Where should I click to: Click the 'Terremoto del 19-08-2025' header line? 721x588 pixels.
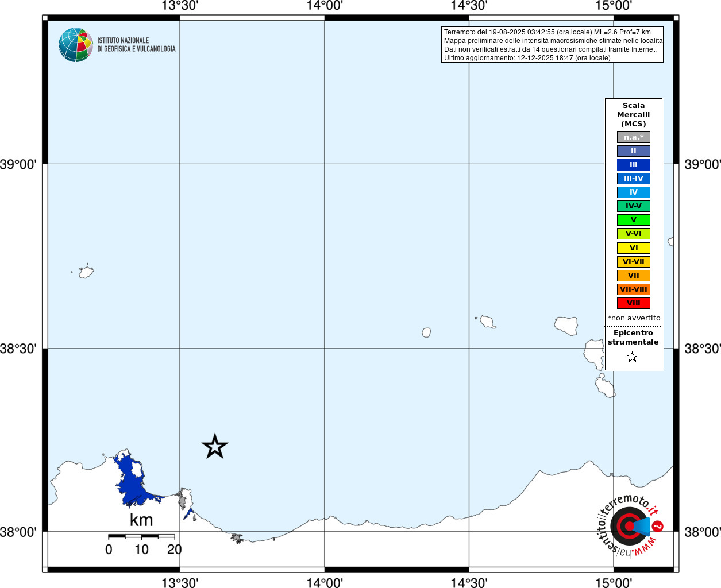[x=548, y=32]
